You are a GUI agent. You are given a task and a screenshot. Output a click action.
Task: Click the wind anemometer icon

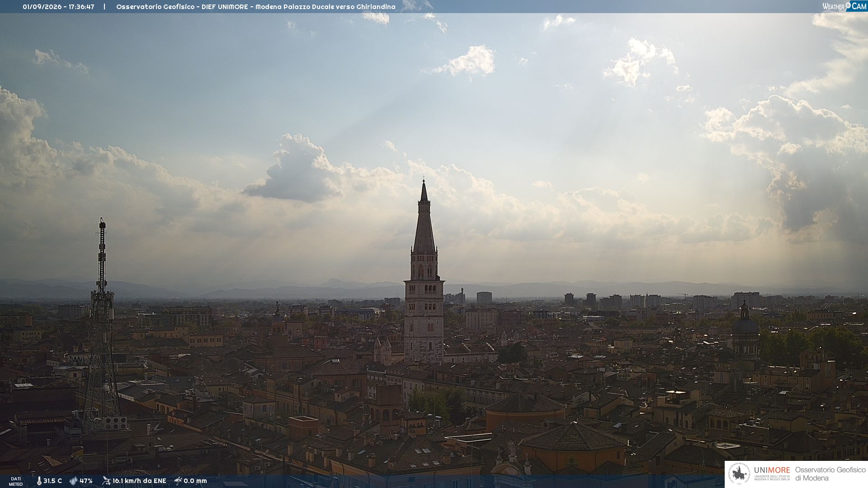pyautogui.click(x=106, y=481)
